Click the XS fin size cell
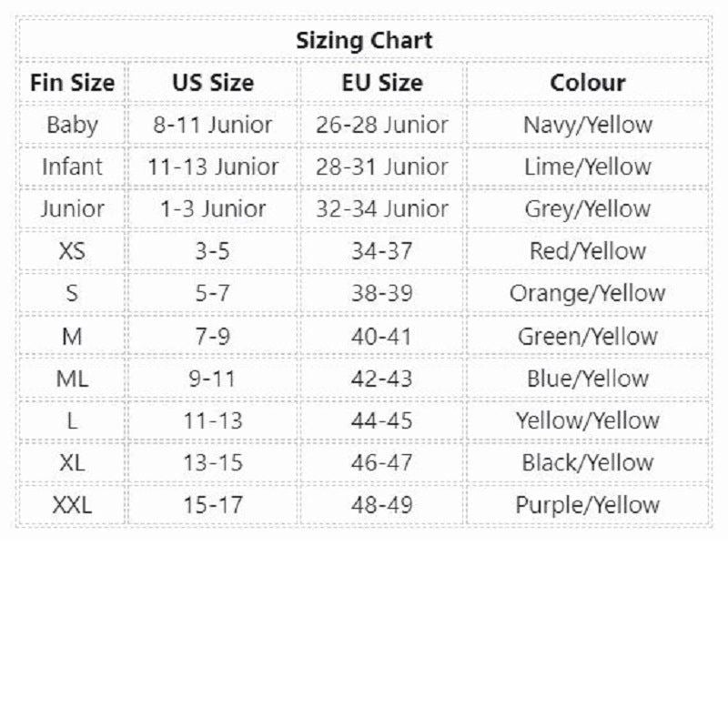Viewport: 728px width, 728px height. pyautogui.click(x=72, y=251)
